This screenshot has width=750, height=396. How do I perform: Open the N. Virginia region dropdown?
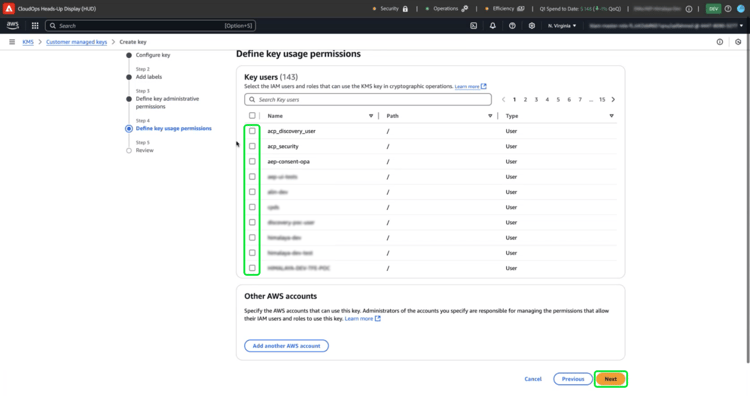[562, 26]
